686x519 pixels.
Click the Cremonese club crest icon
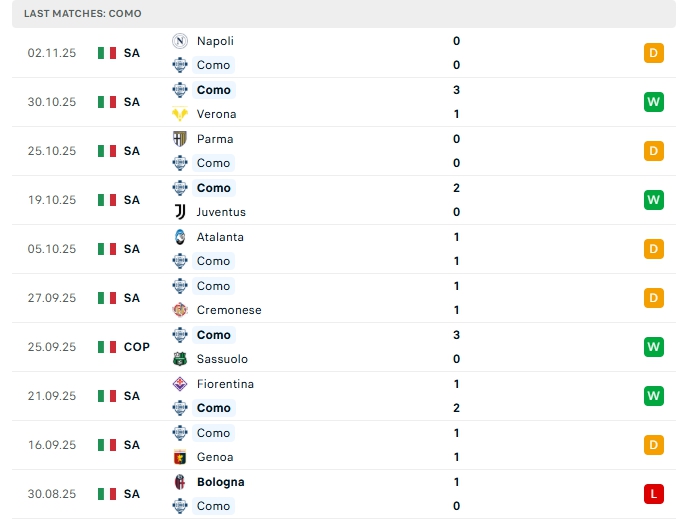pos(180,310)
